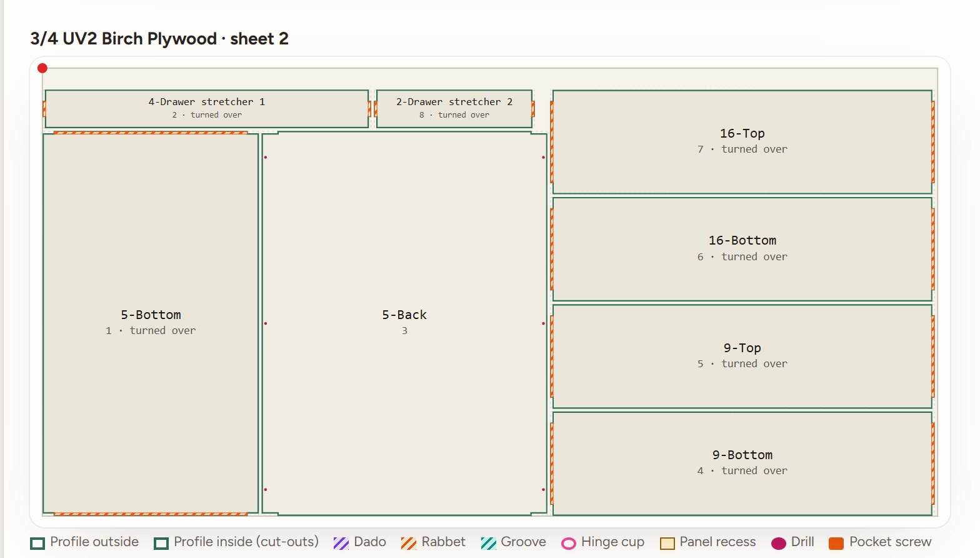Click the purple Dado legend swatch

pos(341,543)
